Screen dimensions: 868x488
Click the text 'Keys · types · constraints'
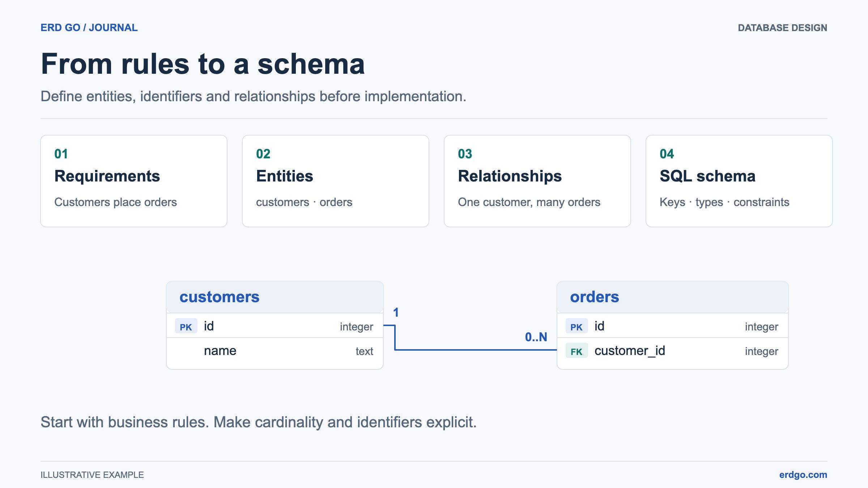point(724,202)
